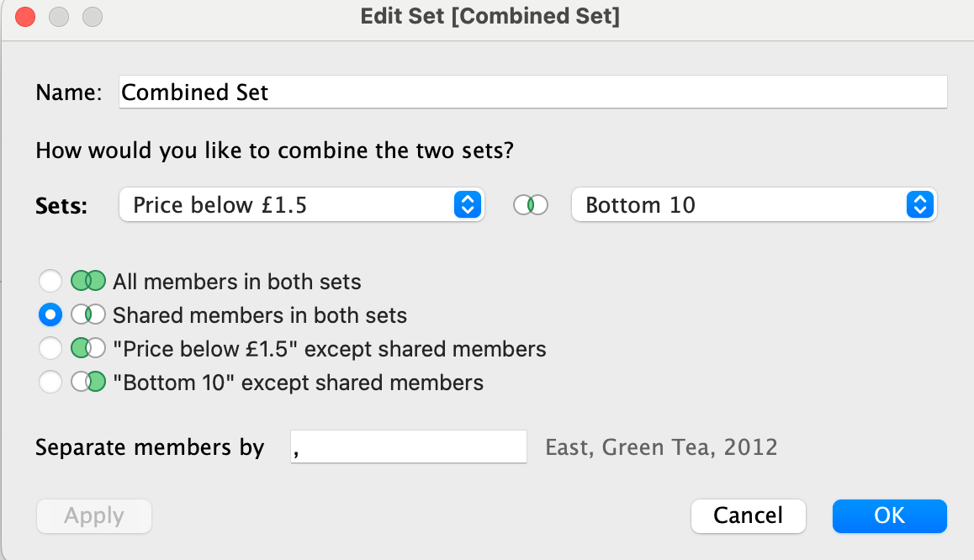Choose "Price below £1.5" except shared members
974x560 pixels.
coord(50,348)
